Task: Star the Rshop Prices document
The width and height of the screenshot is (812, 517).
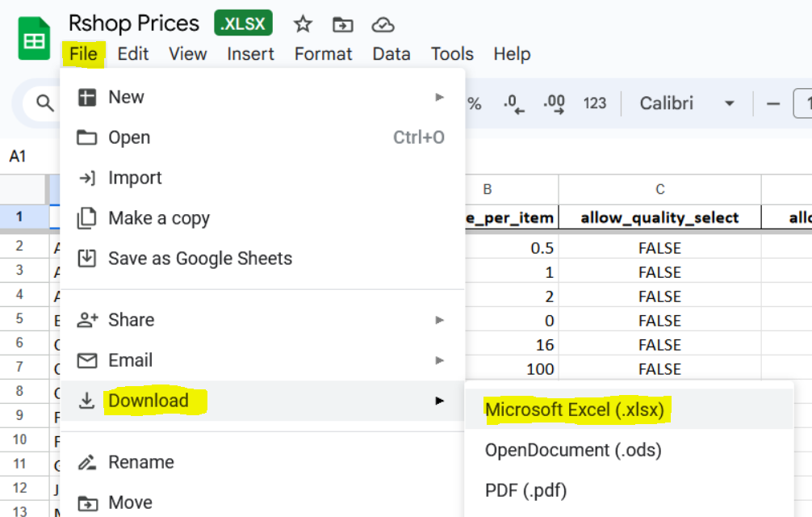Action: point(303,24)
